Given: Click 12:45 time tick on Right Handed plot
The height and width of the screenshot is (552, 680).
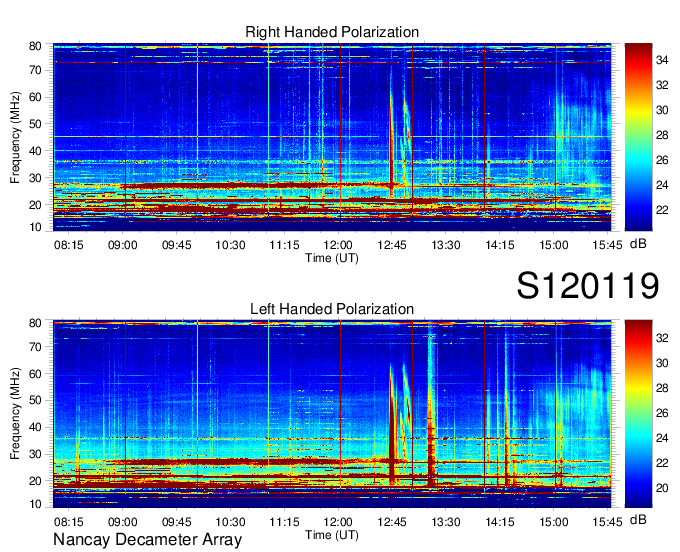Looking at the screenshot, I should point(392,245).
